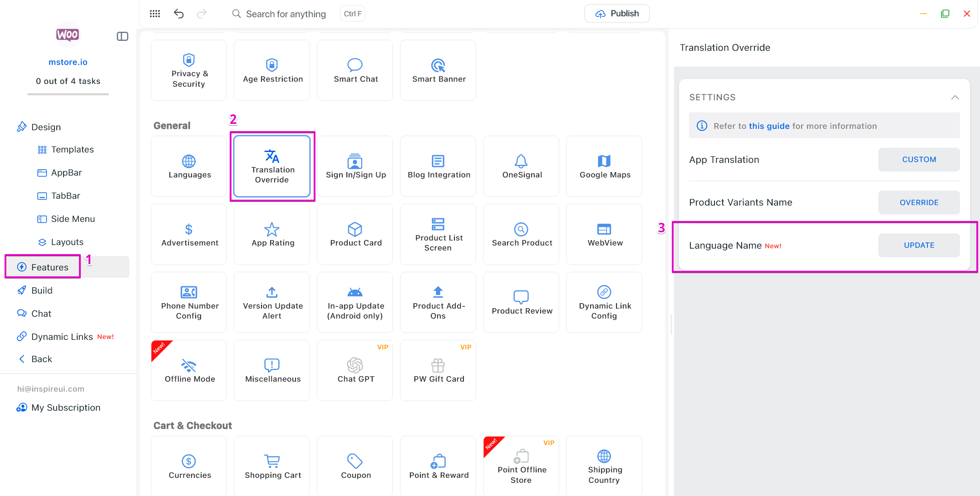Open the Languages feature tile

(x=189, y=166)
